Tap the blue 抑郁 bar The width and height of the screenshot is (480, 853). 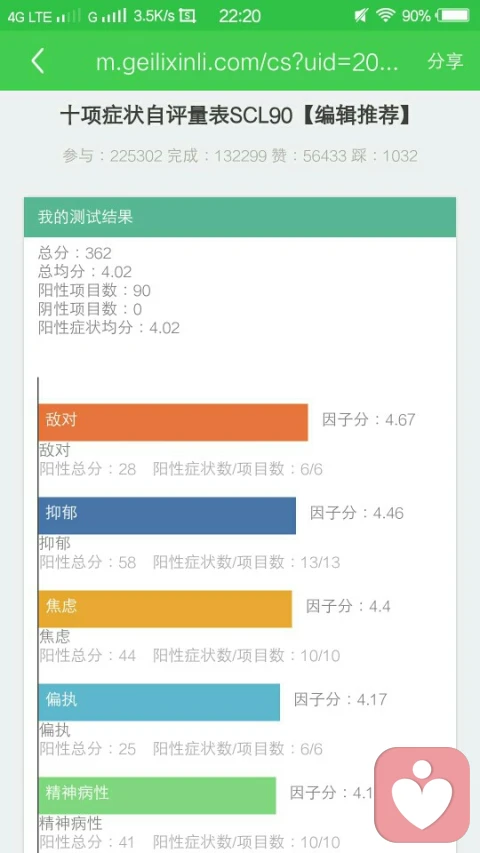coord(167,515)
